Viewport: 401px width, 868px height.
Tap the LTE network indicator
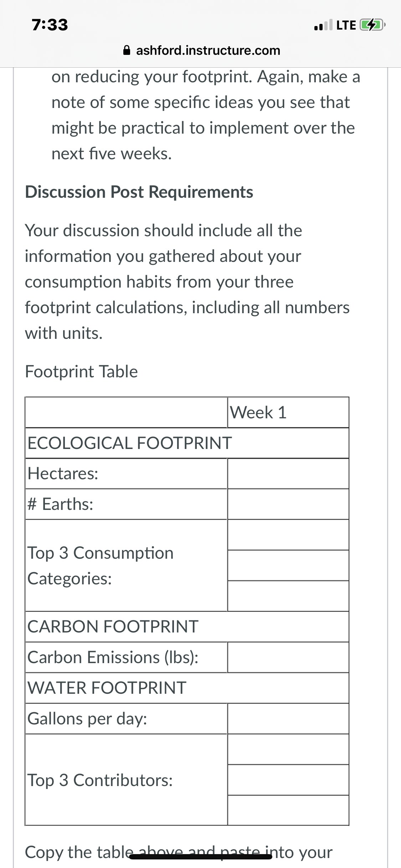click(346, 25)
